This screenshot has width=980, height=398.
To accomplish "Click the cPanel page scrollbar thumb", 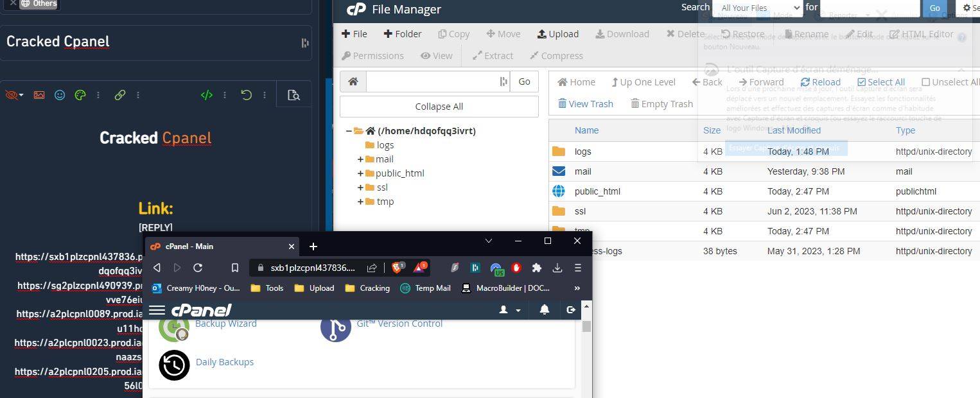I will (586, 326).
